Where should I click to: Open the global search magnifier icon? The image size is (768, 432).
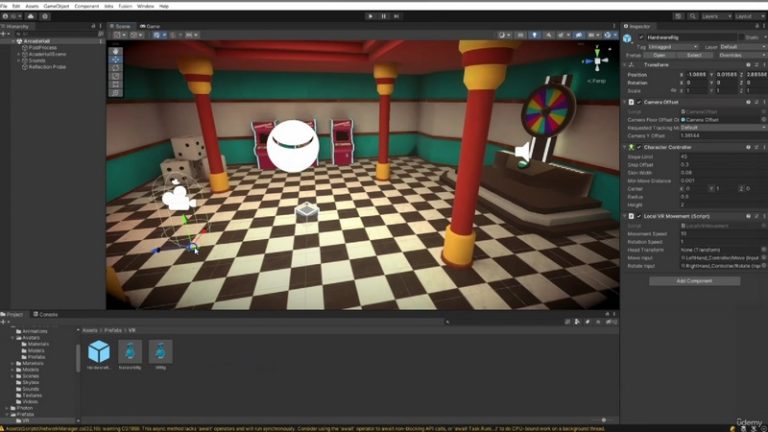[x=693, y=16]
